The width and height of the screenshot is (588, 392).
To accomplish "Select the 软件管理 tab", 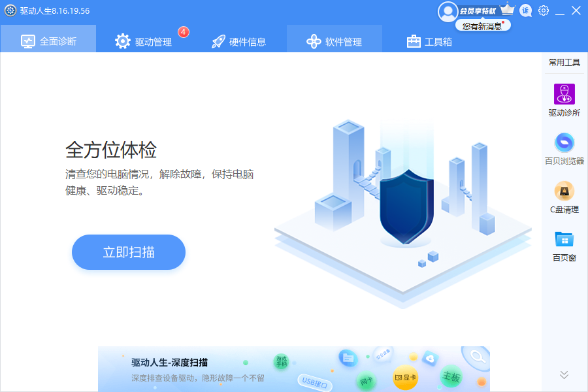I will (335, 39).
